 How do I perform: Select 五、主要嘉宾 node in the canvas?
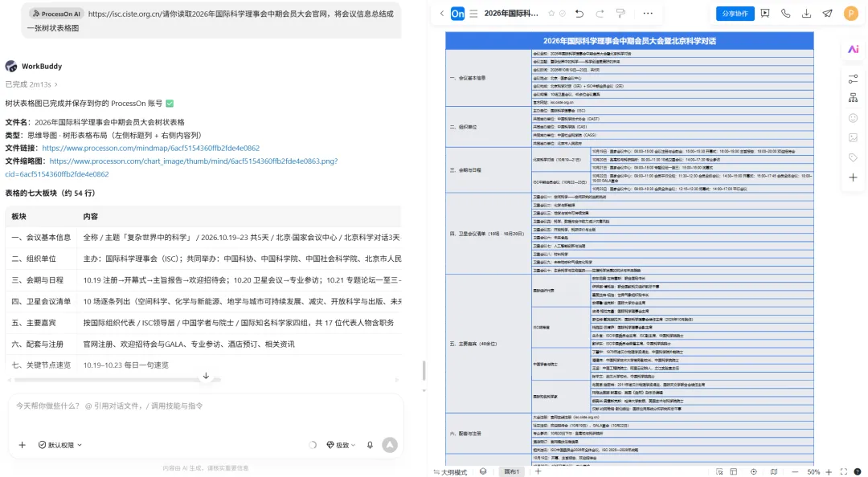(489, 344)
